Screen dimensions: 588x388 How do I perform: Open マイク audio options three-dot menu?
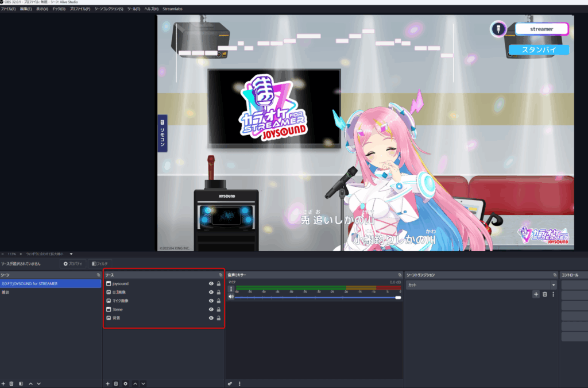tap(231, 289)
